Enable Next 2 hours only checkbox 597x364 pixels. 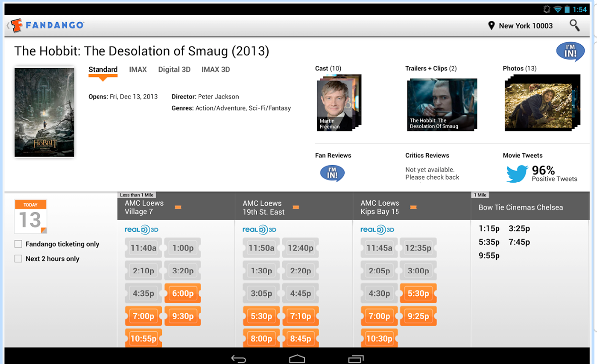click(x=18, y=259)
